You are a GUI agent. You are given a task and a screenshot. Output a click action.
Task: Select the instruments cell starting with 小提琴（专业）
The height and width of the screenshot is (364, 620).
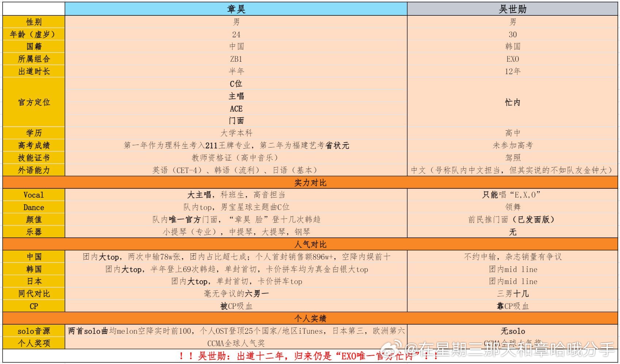coord(236,232)
